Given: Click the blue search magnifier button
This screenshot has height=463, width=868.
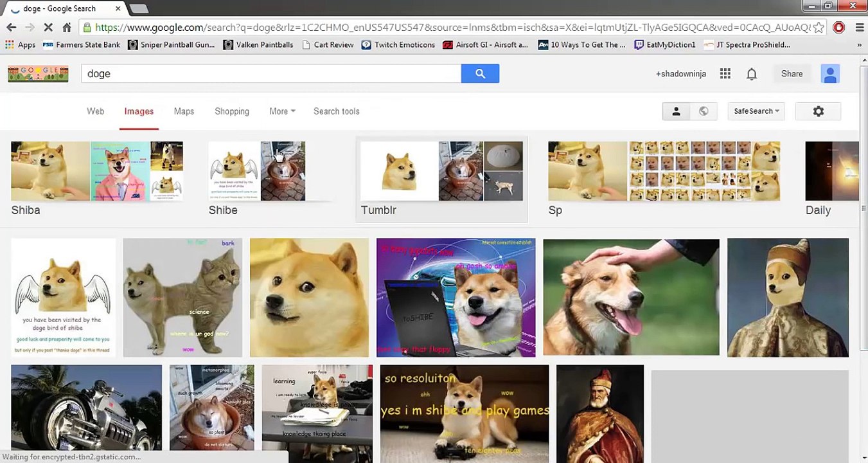Looking at the screenshot, I should (480, 74).
